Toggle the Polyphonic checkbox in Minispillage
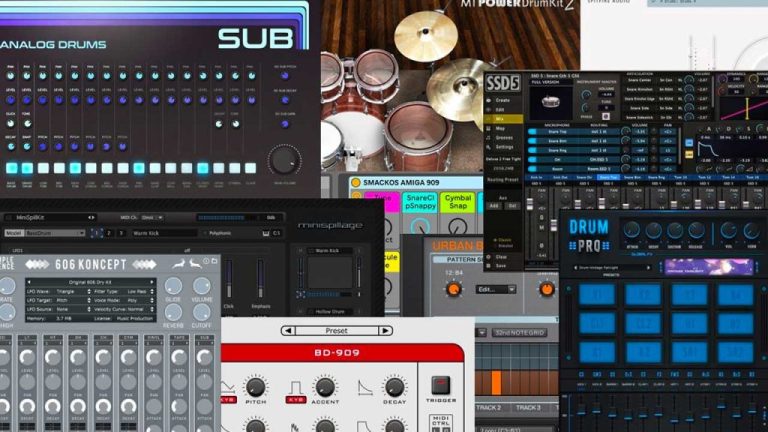 point(206,233)
